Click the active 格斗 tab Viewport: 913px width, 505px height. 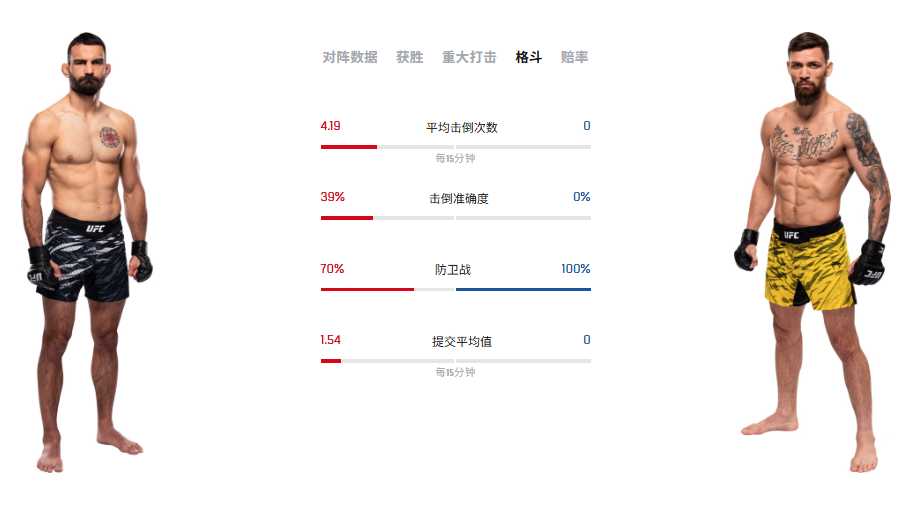pyautogui.click(x=529, y=57)
